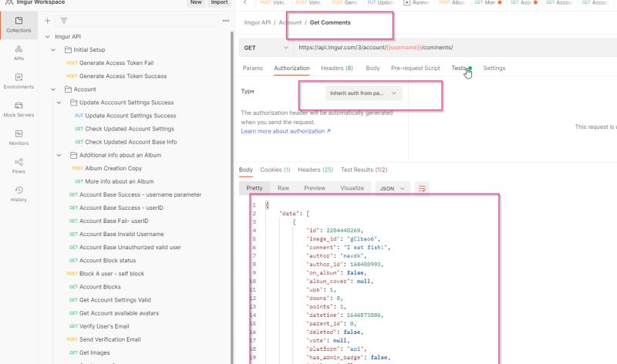Viewport: 617px width, 364px height.
Task: Switch to the Authorization tab
Action: 292,68
